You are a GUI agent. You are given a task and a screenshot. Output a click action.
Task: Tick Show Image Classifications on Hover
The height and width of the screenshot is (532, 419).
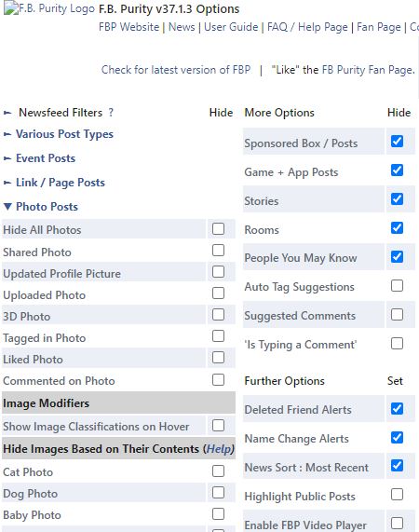(x=218, y=426)
